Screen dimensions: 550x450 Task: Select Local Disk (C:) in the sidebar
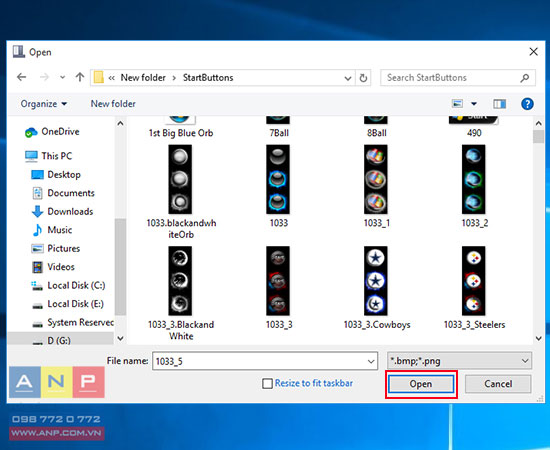click(68, 286)
